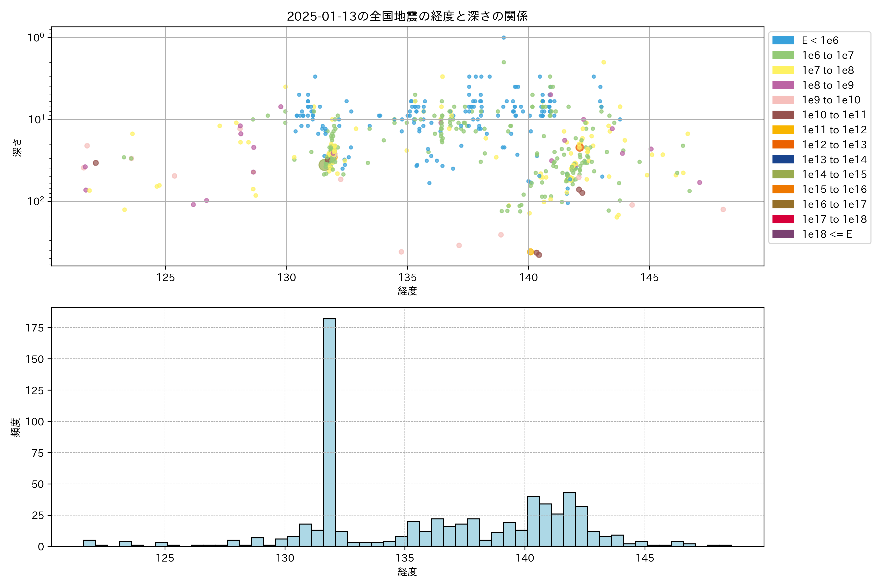
Task: Click the '経度' label under the scatter plot
Action: pyautogui.click(x=407, y=291)
